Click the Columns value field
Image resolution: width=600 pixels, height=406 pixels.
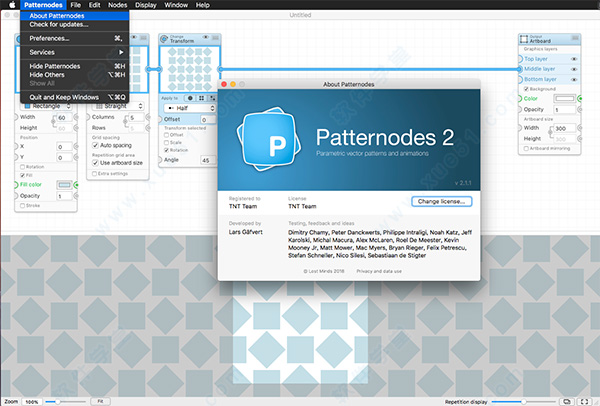click(137, 118)
